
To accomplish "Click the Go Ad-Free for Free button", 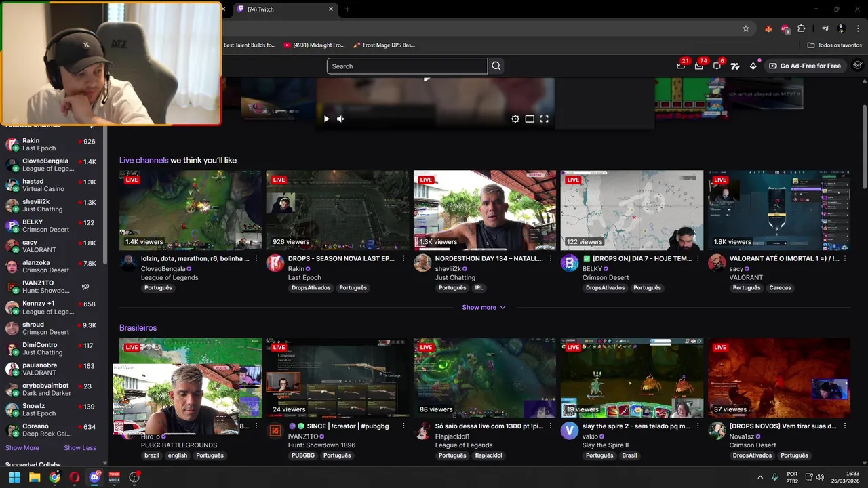I will coord(805,66).
